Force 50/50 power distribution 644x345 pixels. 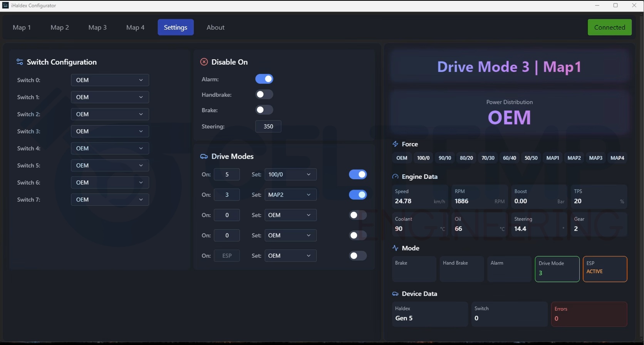tap(531, 158)
